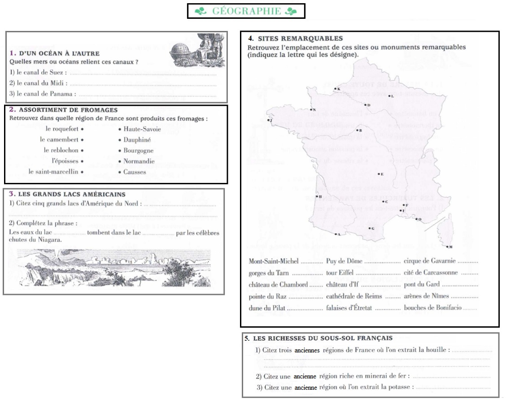Click the blank after Mont-Saint-Michel
506x420 pixels.
[311, 261]
